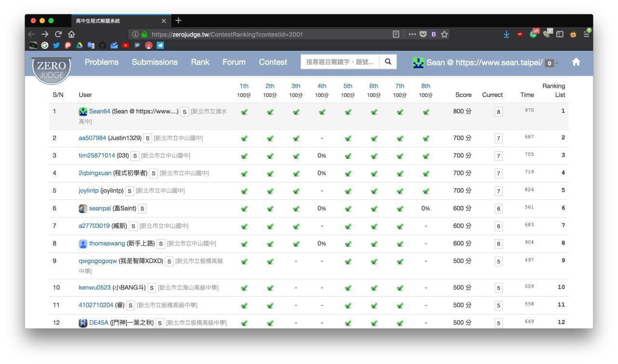Open the YouTube bookmark icon

click(x=126, y=45)
